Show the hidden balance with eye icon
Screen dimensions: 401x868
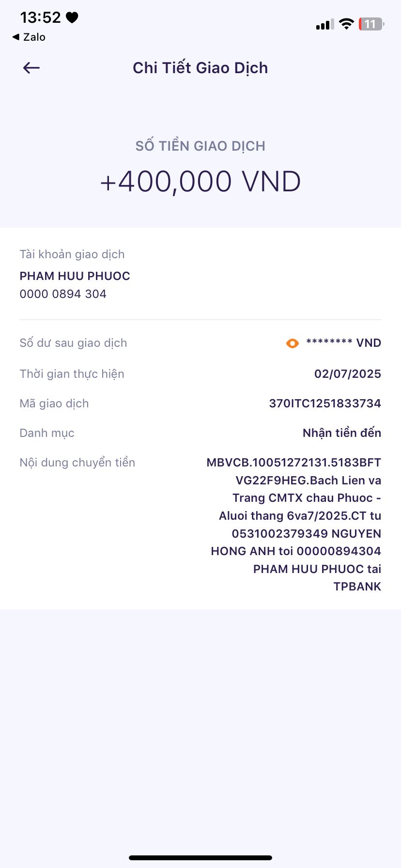point(293,343)
